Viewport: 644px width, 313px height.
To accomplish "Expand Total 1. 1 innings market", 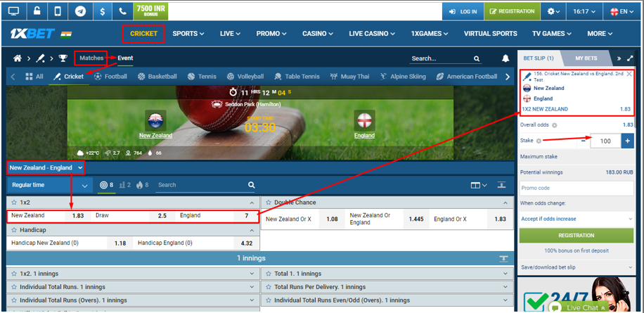I will point(387,274).
